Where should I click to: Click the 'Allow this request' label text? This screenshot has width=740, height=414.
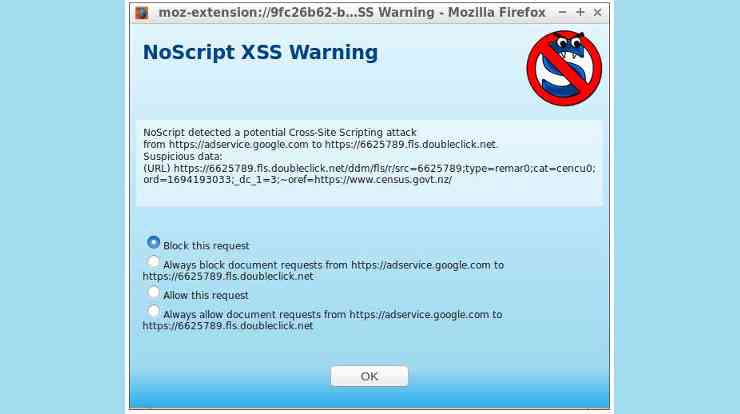pos(206,296)
